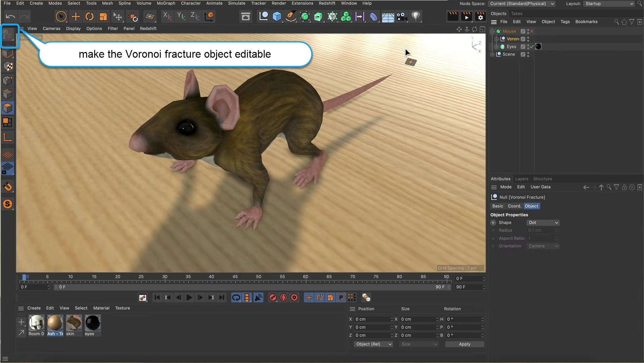
Task: Click the Subdivision Surface generator icon
Action: coord(305,16)
